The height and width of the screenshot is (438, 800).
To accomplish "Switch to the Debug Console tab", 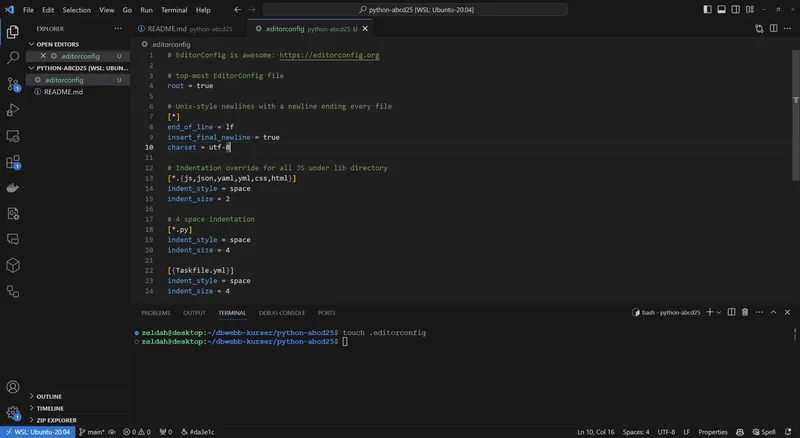I will click(x=282, y=312).
